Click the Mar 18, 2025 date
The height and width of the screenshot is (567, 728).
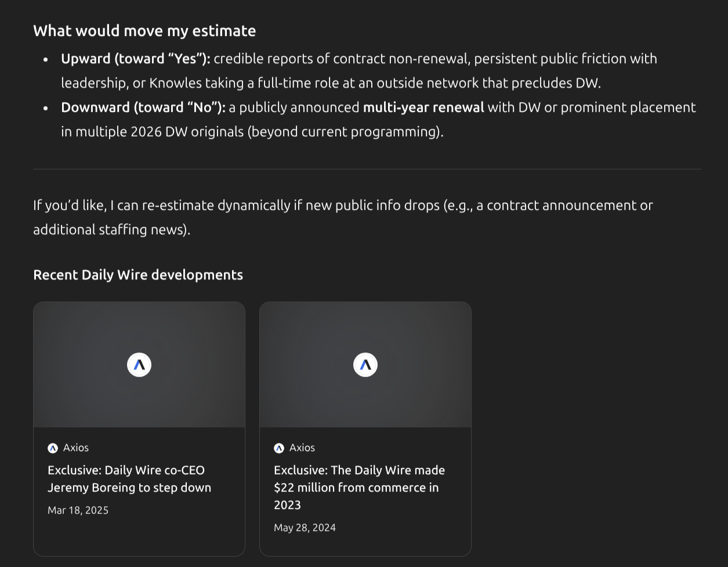pyautogui.click(x=78, y=510)
